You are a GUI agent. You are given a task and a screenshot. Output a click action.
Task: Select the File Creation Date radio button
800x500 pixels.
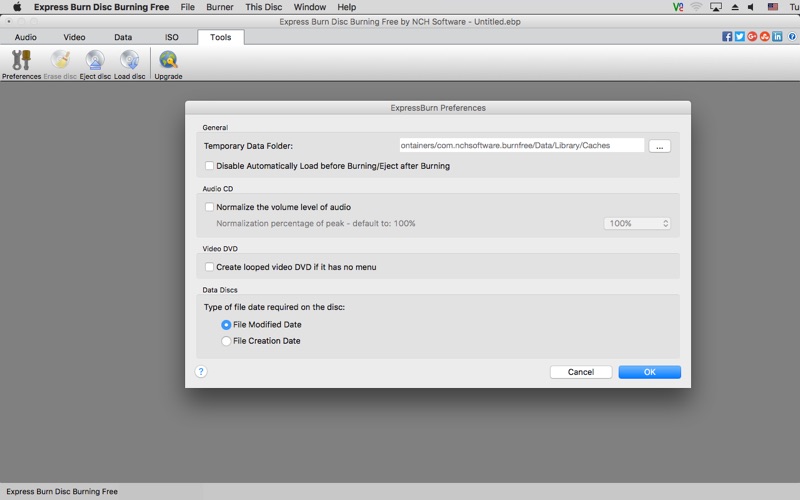(226, 341)
